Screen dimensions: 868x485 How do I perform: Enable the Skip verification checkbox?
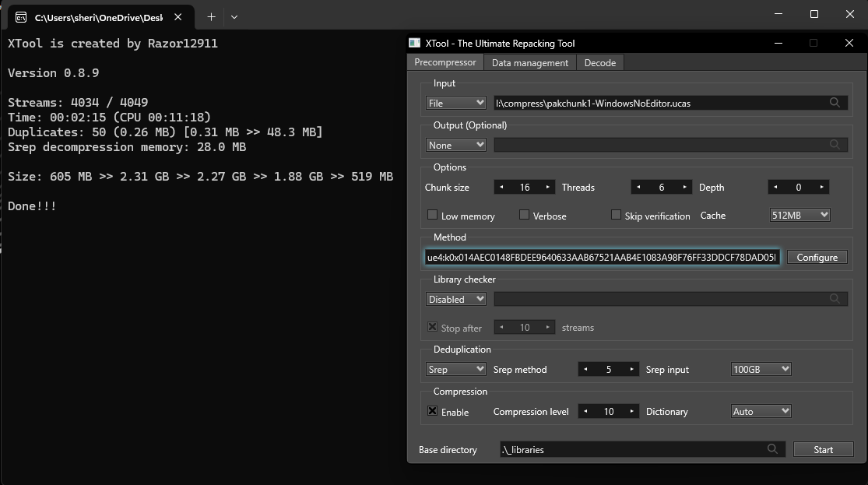(616, 215)
